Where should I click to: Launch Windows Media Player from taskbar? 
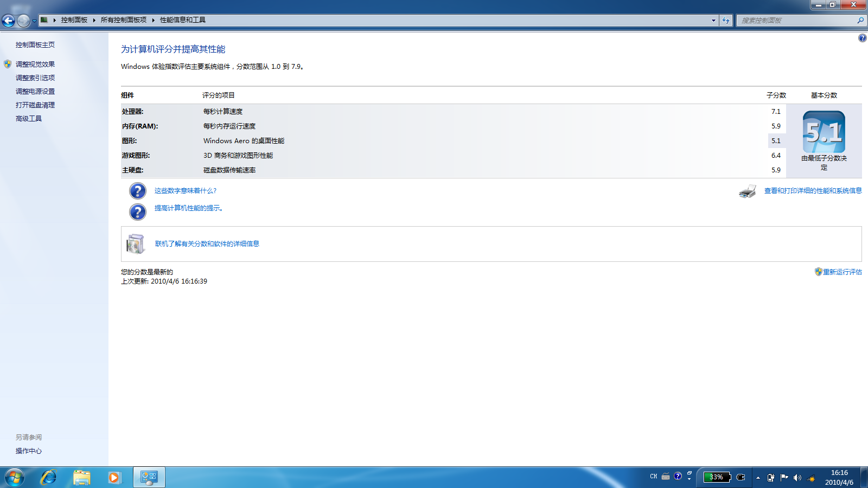coord(113,478)
